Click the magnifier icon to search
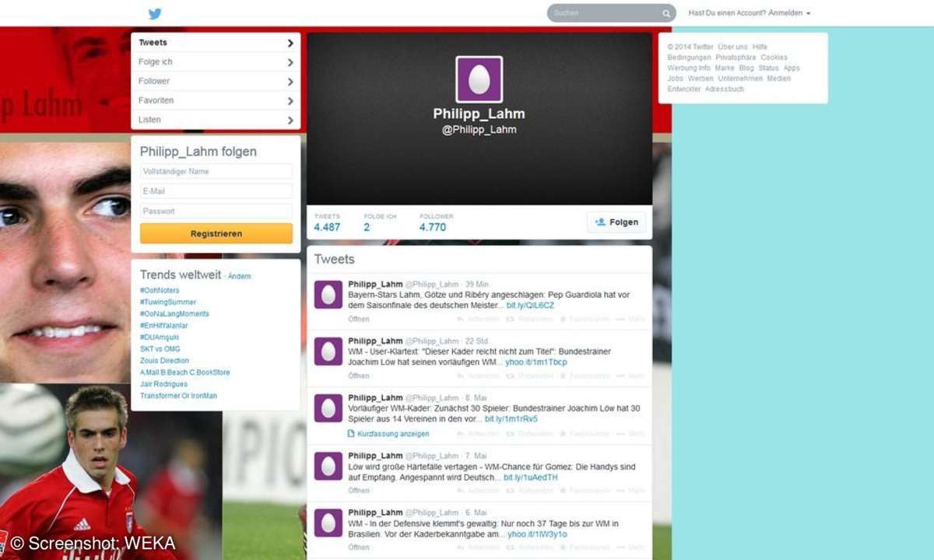The width and height of the screenshot is (934, 560). pos(666,13)
